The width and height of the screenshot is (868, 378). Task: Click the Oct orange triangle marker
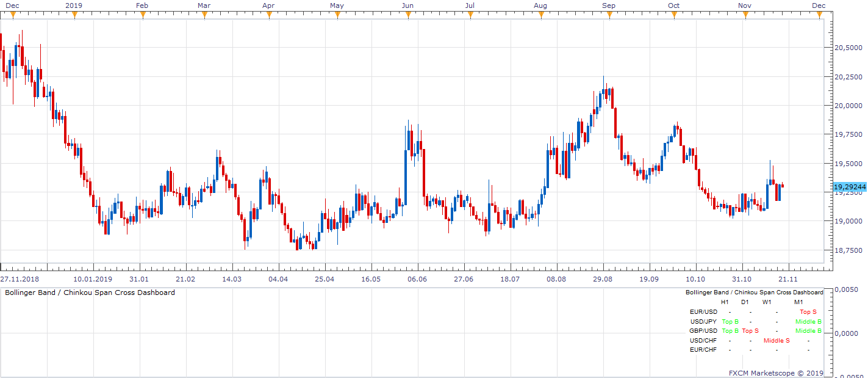[673, 15]
